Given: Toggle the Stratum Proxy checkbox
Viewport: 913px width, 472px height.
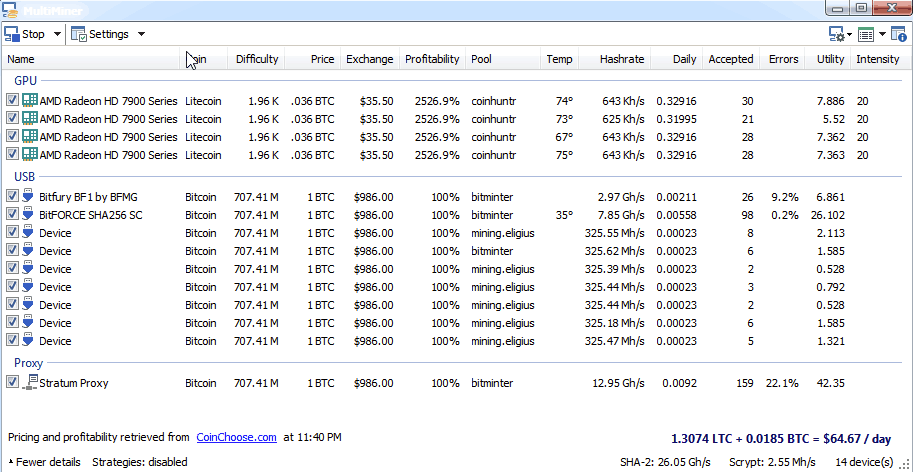Looking at the screenshot, I should 12,382.
